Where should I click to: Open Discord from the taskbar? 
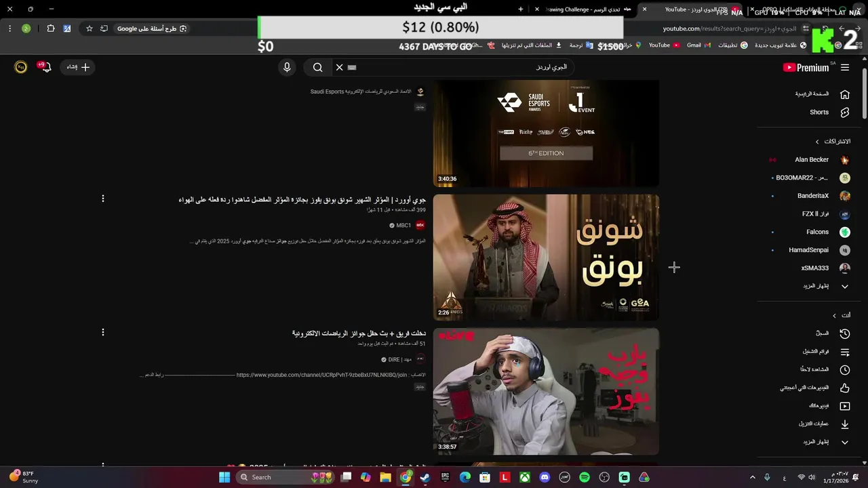point(545,477)
